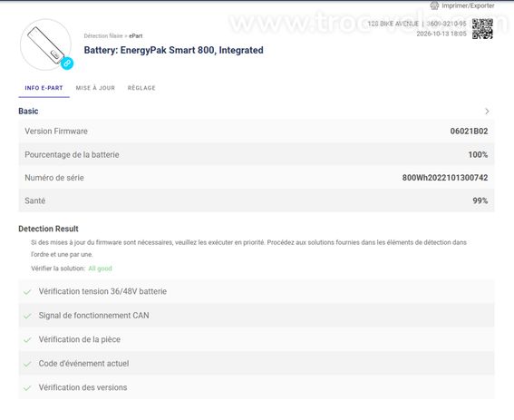514x420 pixels.
Task: Open the Détection filaire breadcrumb link
Action: pos(103,35)
